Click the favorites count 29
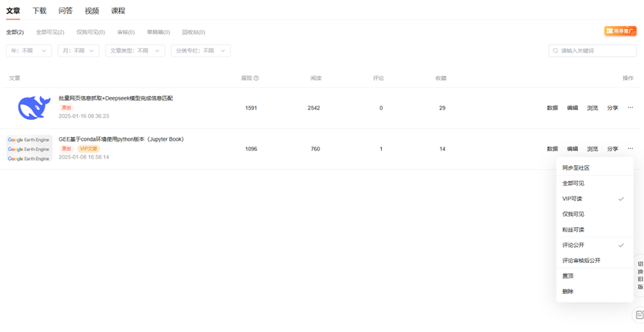Screen dimensions: 644x332 point(442,108)
